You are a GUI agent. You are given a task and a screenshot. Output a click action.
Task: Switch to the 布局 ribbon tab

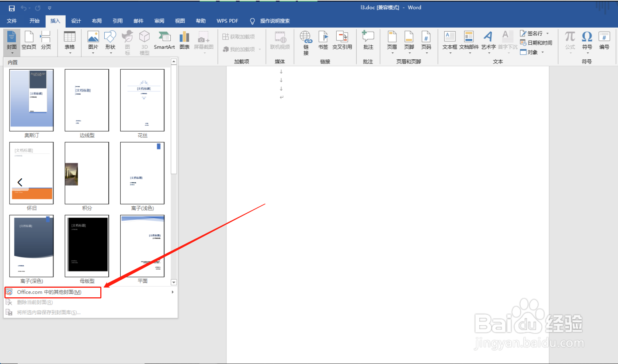[x=97, y=21]
